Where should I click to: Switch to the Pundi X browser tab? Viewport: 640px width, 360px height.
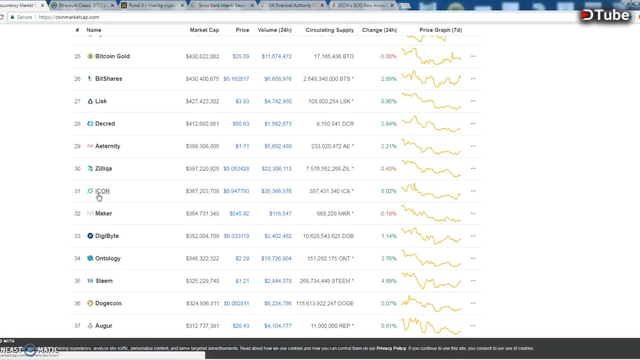pos(151,5)
